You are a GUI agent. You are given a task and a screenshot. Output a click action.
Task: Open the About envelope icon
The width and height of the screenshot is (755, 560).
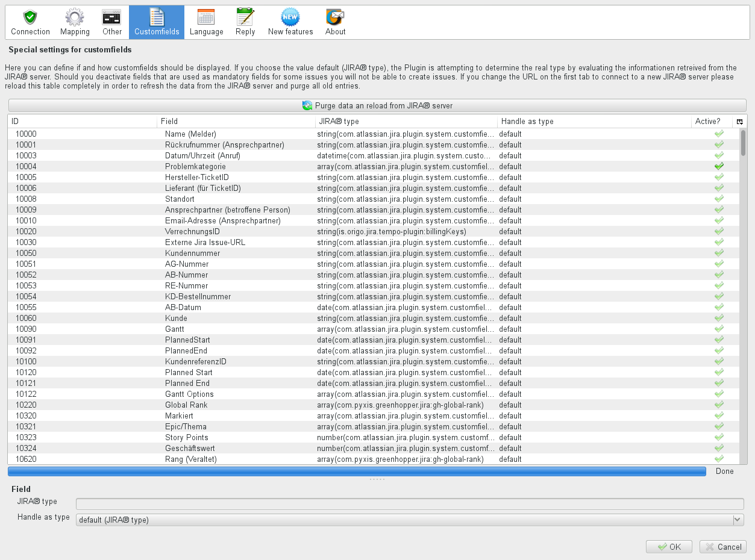click(335, 17)
